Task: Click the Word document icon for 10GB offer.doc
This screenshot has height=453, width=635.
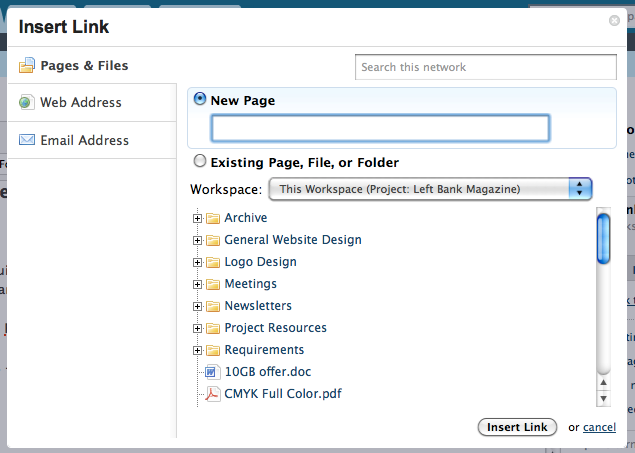Action: 211,372
